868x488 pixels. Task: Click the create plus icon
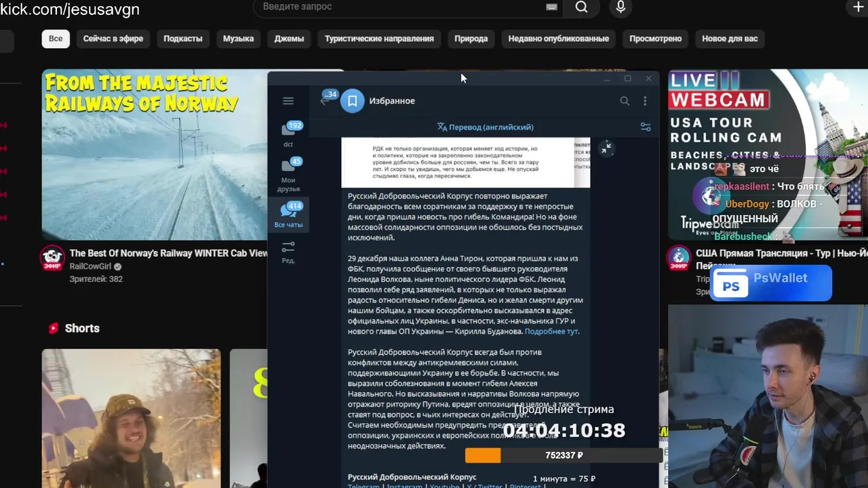(x=858, y=7)
